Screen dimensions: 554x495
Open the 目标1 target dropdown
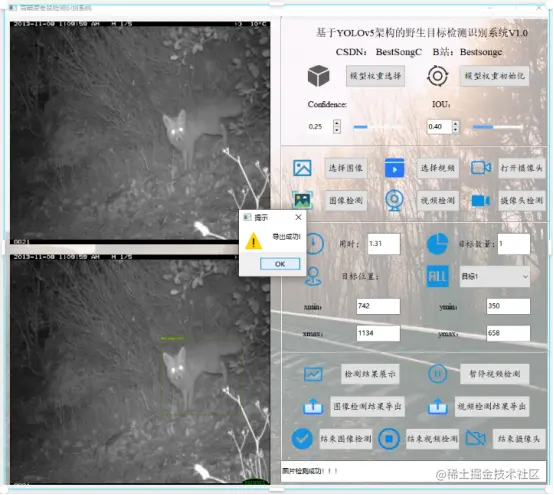click(x=494, y=276)
